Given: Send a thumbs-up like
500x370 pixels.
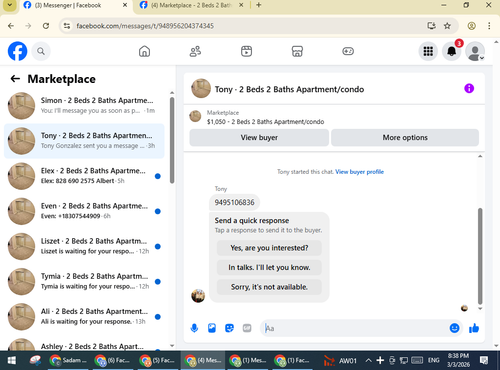Looking at the screenshot, I should coord(474,328).
